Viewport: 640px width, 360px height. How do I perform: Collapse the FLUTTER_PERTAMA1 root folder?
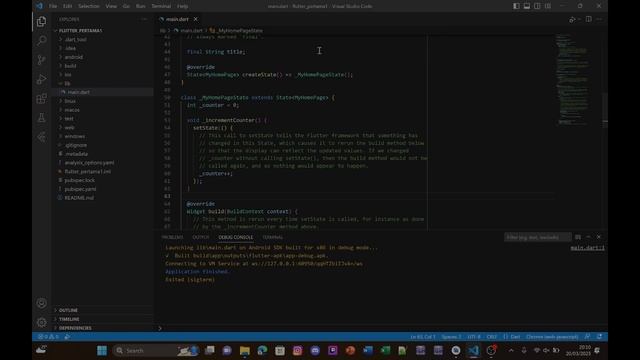click(x=80, y=31)
